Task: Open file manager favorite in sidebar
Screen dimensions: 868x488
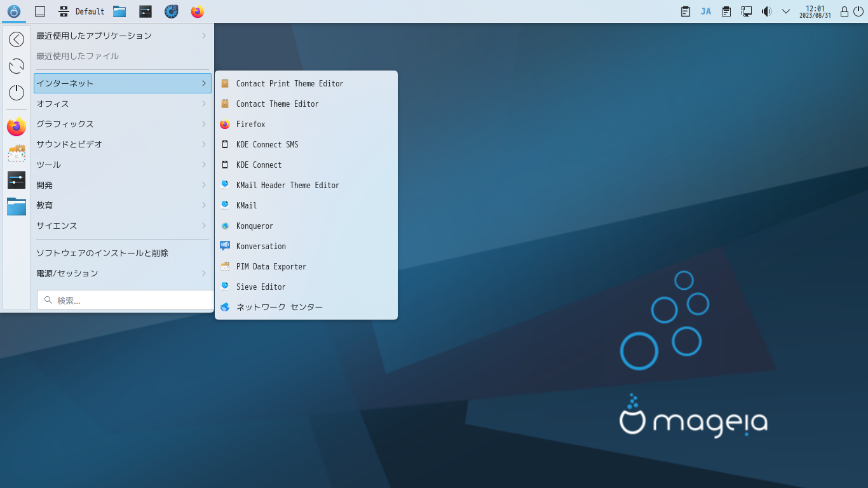Action: [17, 207]
